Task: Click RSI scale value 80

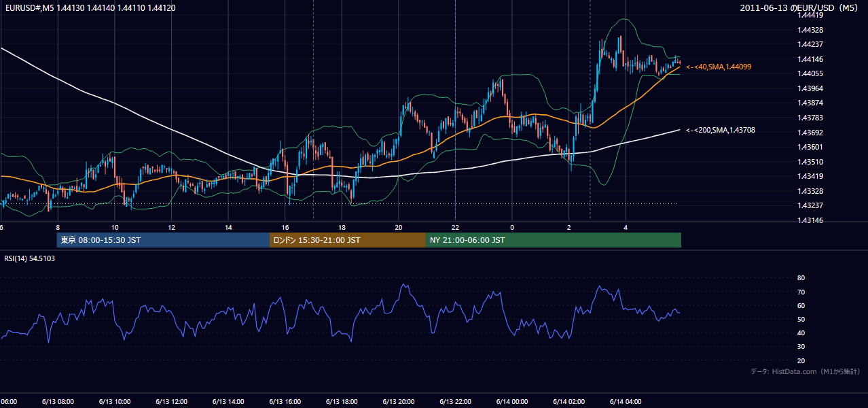Action: 801,278
